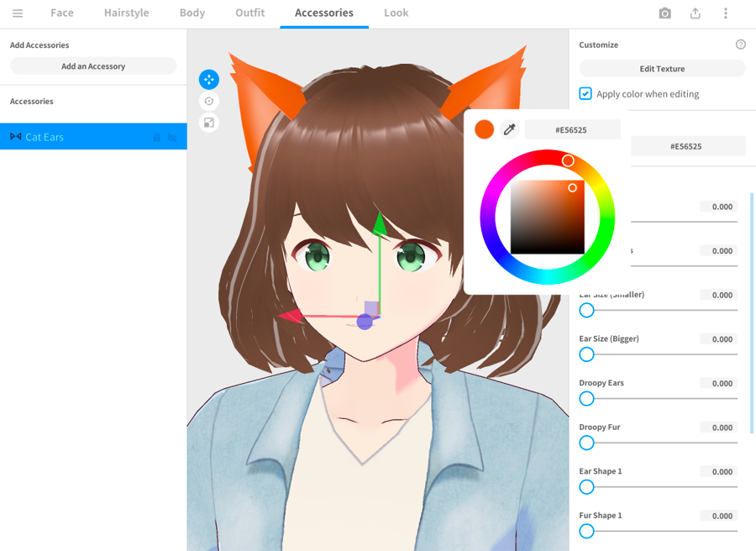Click the Add an Accessory button
Screen dimensions: 756x551
coord(93,66)
